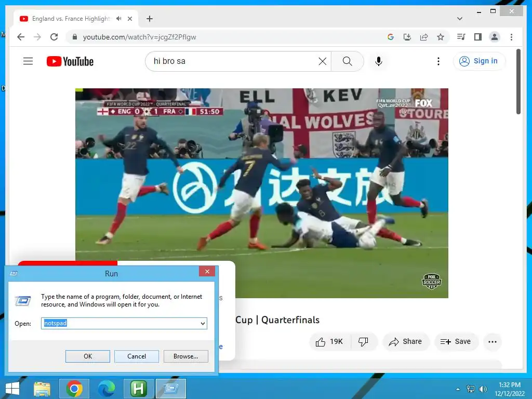Share the video
532x399 pixels.
[406, 342]
